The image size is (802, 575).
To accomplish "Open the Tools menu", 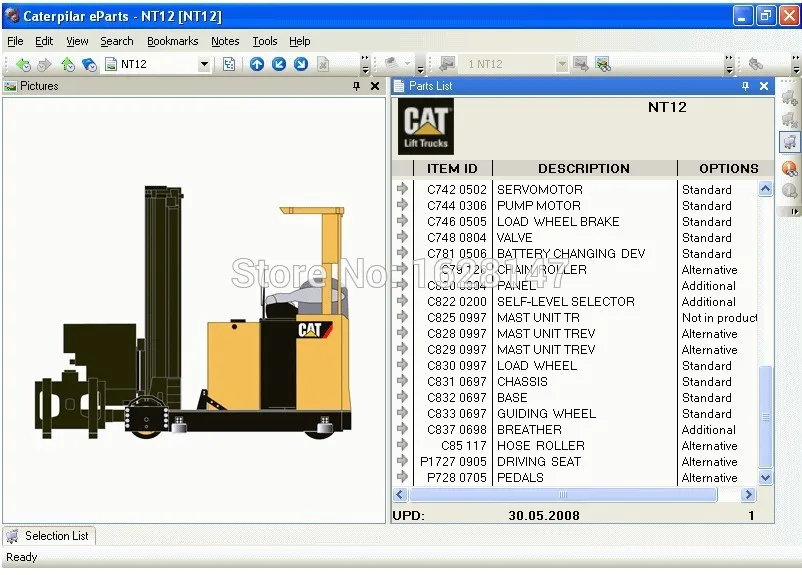I will [x=264, y=41].
